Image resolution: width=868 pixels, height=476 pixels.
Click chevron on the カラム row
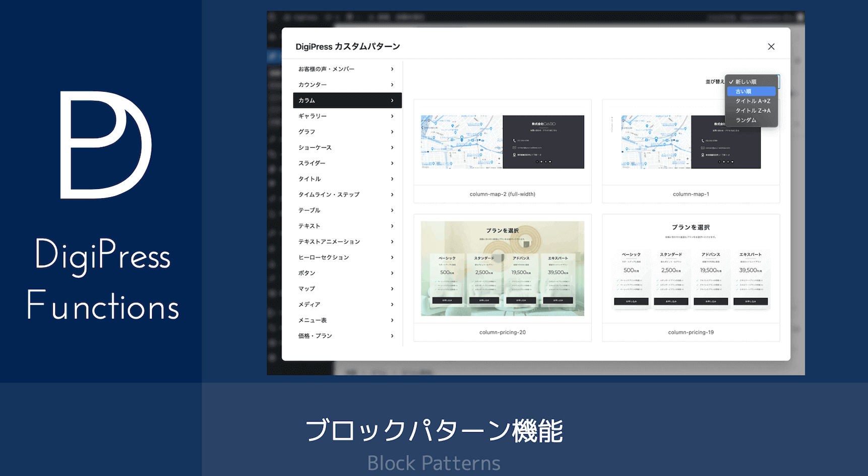coord(392,100)
